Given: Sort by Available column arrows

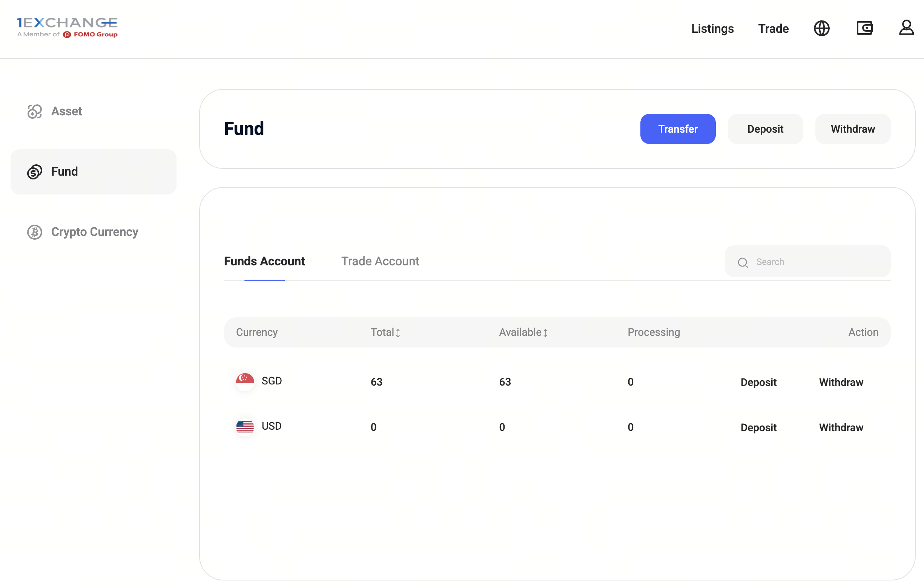Looking at the screenshot, I should pyautogui.click(x=545, y=333).
